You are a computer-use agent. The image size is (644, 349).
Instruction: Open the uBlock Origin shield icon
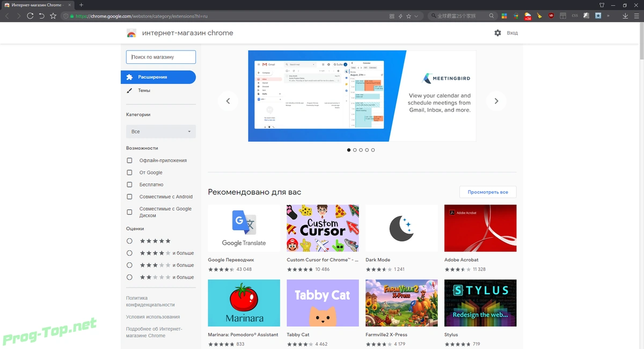(551, 16)
